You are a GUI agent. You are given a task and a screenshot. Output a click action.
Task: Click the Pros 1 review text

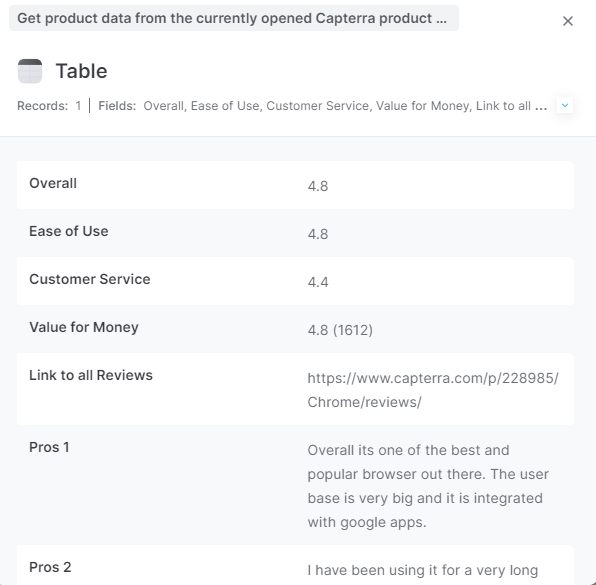[x=428, y=486]
